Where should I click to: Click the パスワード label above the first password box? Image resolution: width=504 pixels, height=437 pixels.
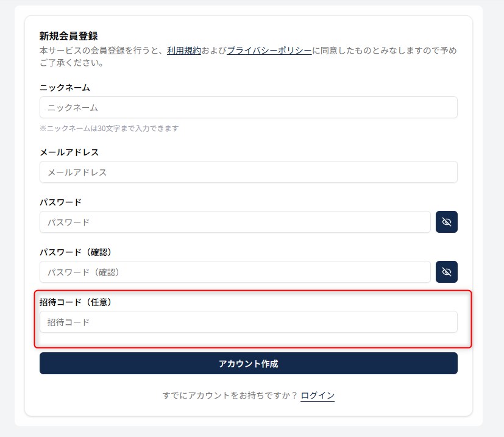(x=60, y=202)
